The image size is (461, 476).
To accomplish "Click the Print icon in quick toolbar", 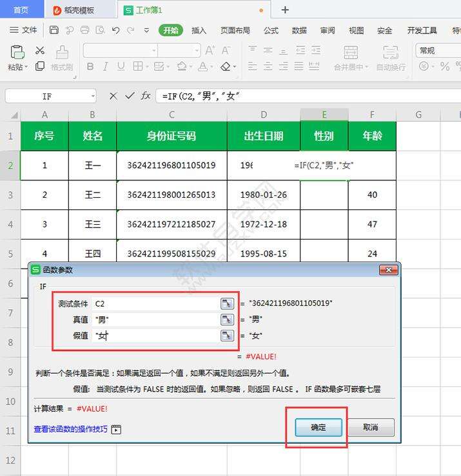I will [84, 30].
